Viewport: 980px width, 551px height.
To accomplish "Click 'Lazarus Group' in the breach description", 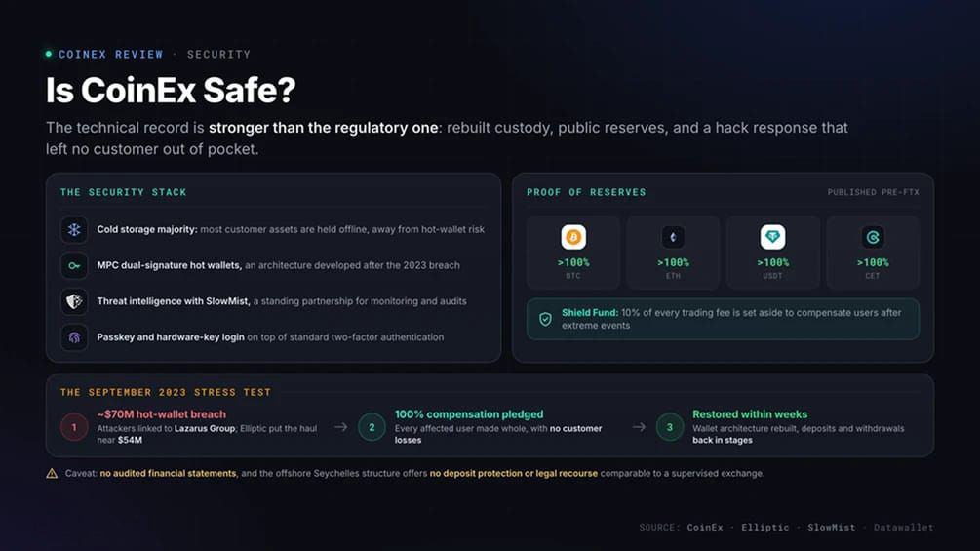I will point(205,428).
